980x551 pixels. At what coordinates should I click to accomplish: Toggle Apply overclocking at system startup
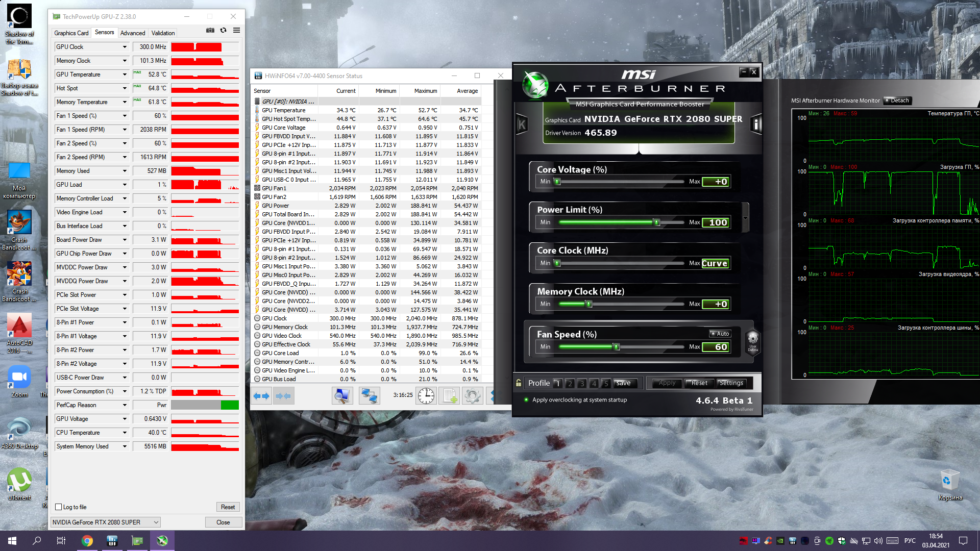[x=526, y=400]
